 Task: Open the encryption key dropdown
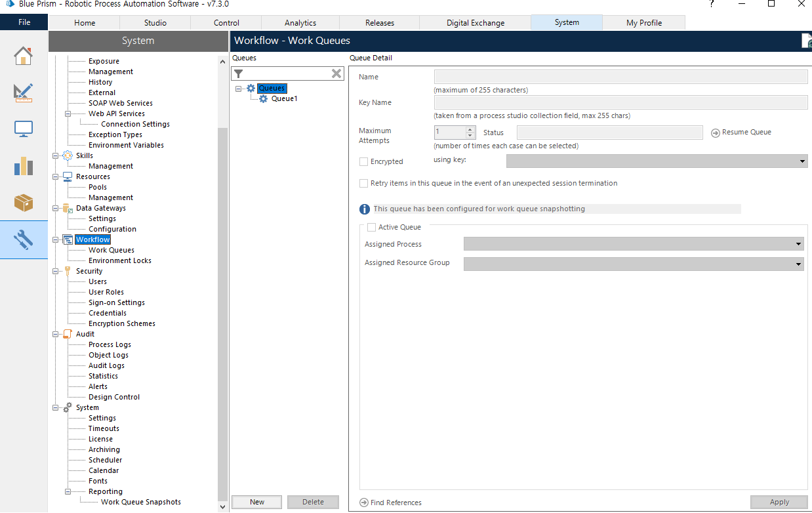803,161
